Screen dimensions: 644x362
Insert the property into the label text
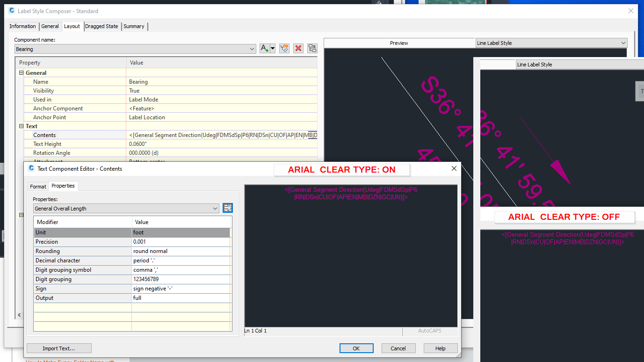coord(228,208)
